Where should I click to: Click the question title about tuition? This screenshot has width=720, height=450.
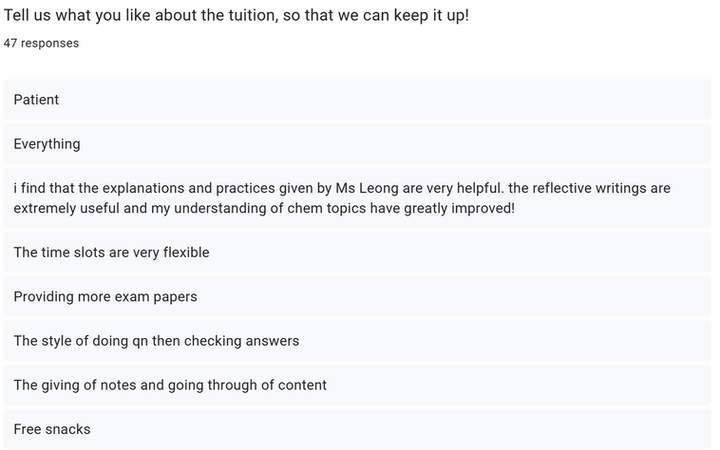point(236,15)
